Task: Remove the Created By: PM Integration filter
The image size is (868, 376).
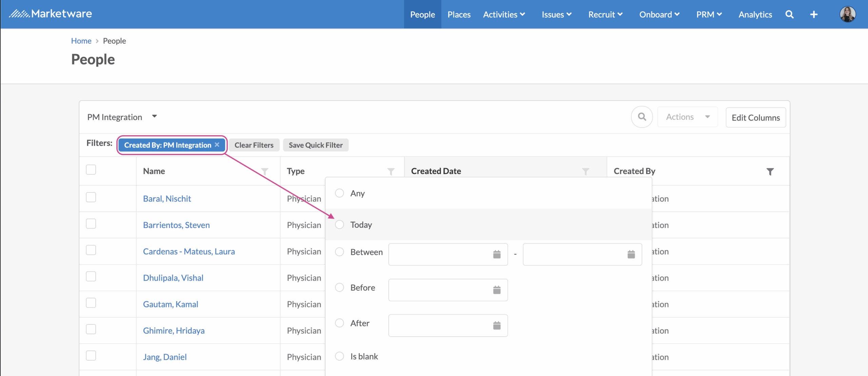Action: (217, 145)
